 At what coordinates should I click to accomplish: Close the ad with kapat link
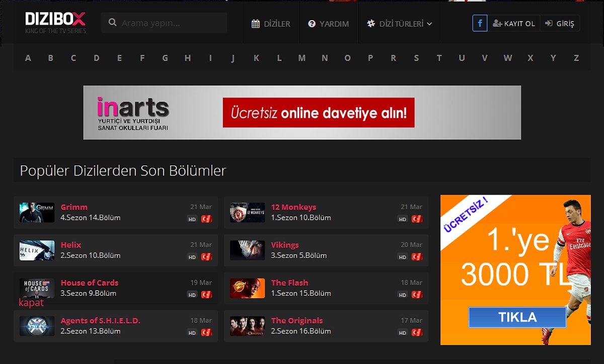(31, 303)
